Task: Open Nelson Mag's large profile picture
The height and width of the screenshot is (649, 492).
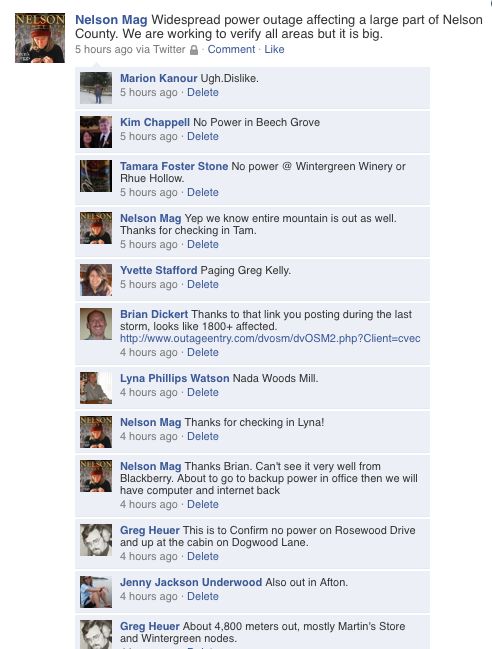Action: (x=40, y=38)
